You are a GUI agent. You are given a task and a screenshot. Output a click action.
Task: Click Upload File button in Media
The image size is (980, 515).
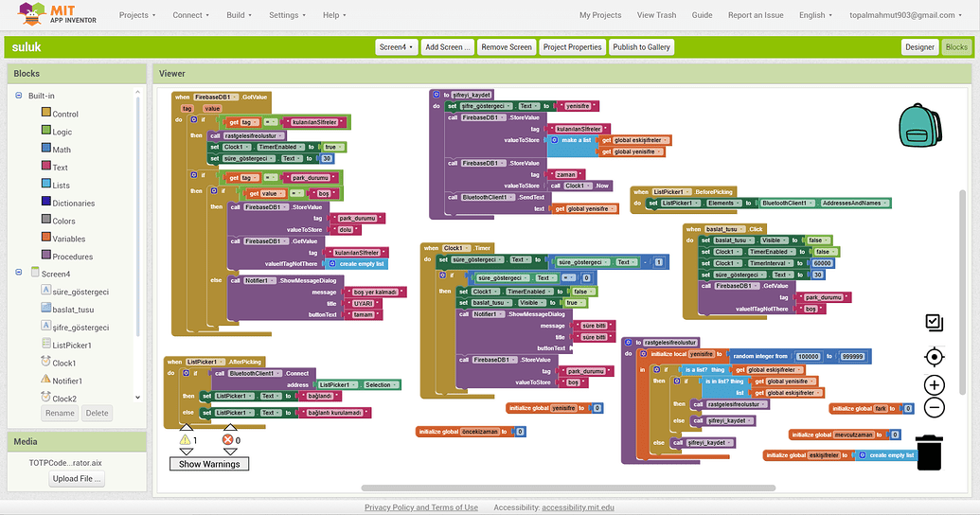tap(78, 479)
